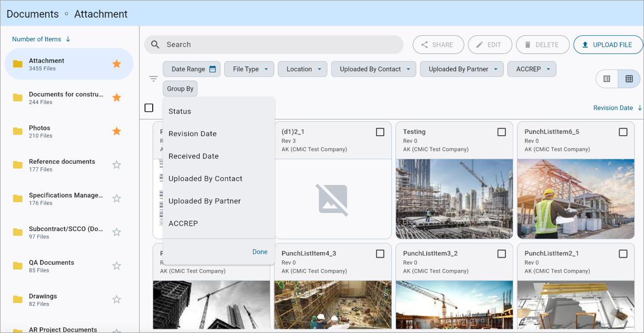This screenshot has height=333, width=644.
Task: Check the PunchListItem4_3 card checkbox
Action: pyautogui.click(x=380, y=254)
